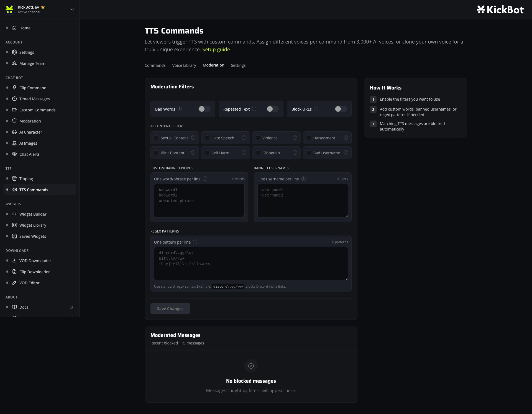
Task: Open Widget Library page from sidebar
Action: pyautogui.click(x=40, y=225)
